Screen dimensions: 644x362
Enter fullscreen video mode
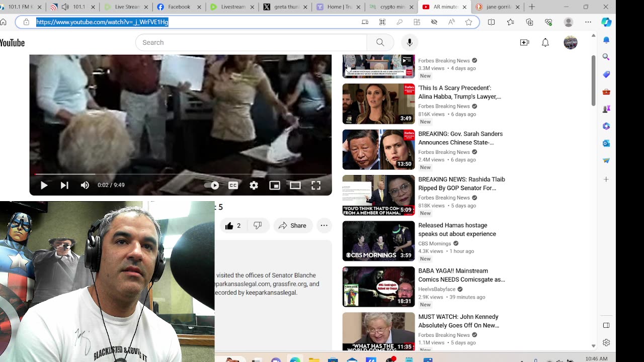tap(316, 185)
